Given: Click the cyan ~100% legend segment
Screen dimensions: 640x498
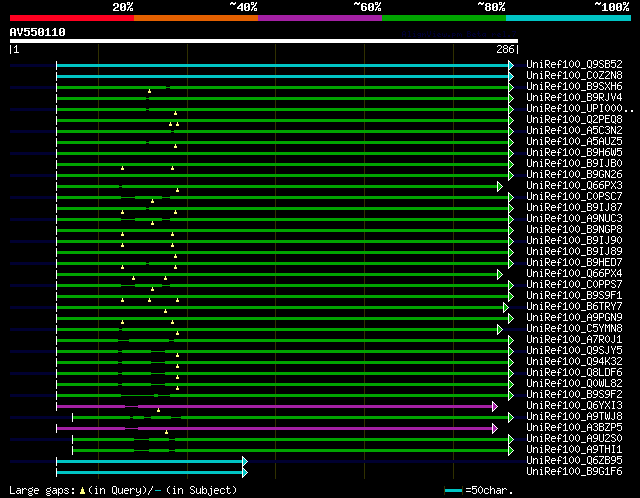Looking at the screenshot, I should point(568,18).
